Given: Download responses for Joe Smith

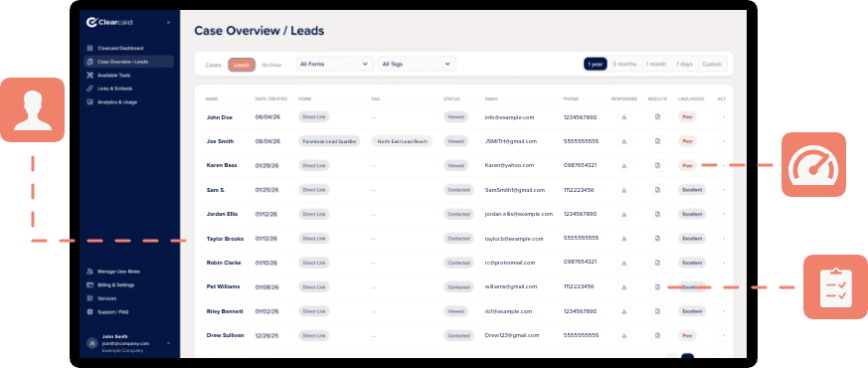Looking at the screenshot, I should tap(623, 141).
